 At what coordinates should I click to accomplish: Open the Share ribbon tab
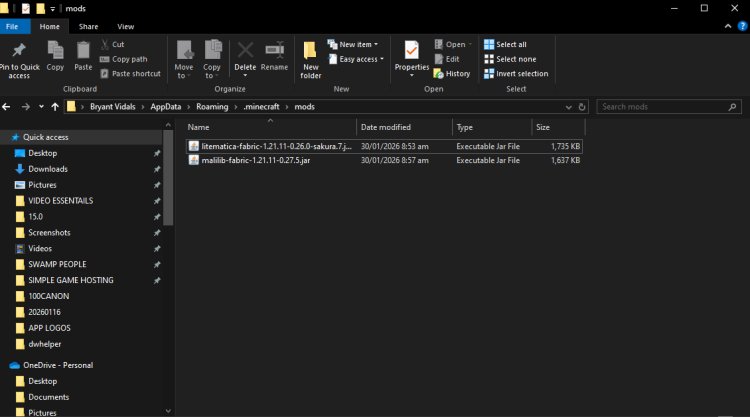88,26
